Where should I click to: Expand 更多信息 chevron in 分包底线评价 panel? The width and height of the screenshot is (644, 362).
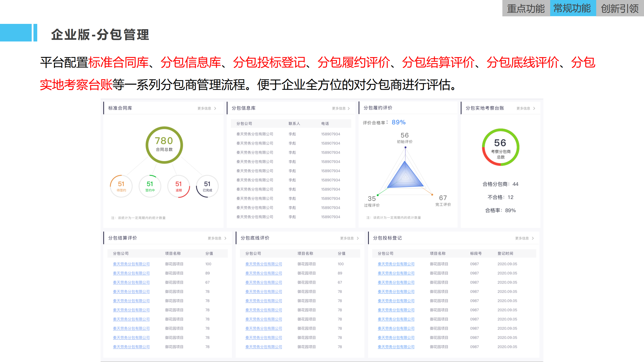[358, 238]
